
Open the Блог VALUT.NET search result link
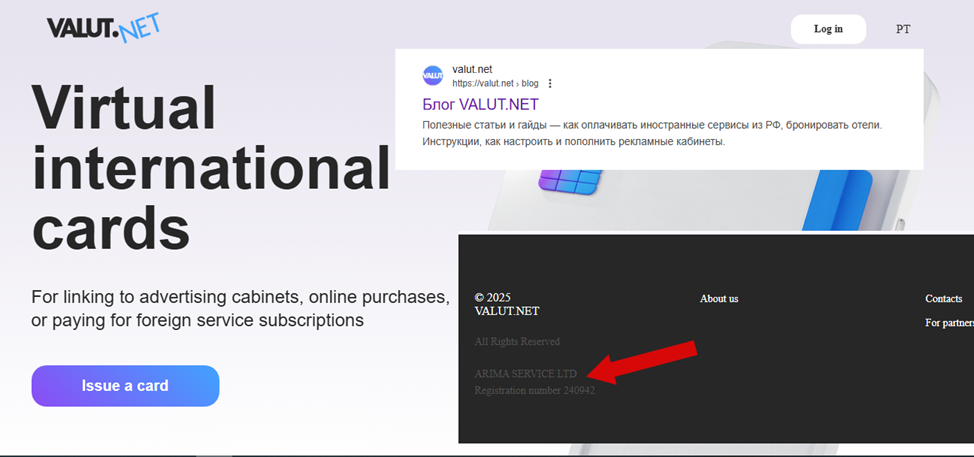(x=480, y=104)
